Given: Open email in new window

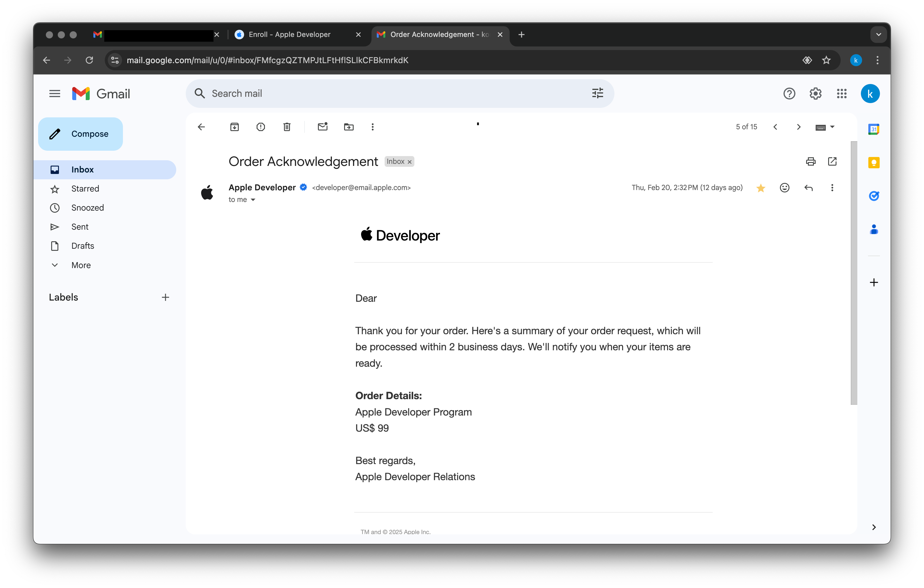Looking at the screenshot, I should coord(832,161).
